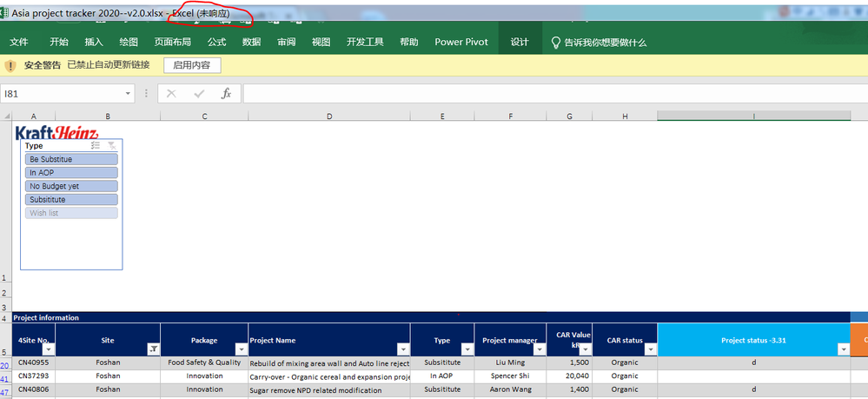Image resolution: width=868 pixels, height=399 pixels.
Task: Click the security warning shield icon
Action: [10, 66]
